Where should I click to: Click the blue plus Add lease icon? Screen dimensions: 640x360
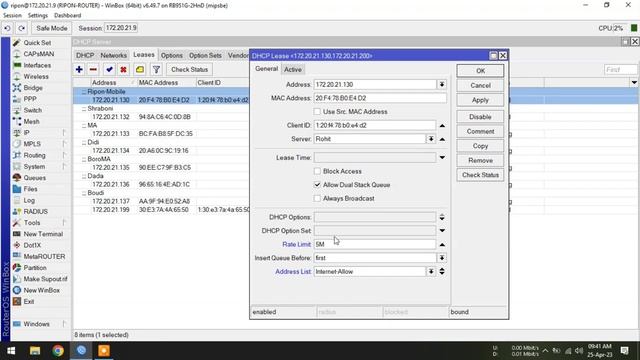tap(79, 69)
